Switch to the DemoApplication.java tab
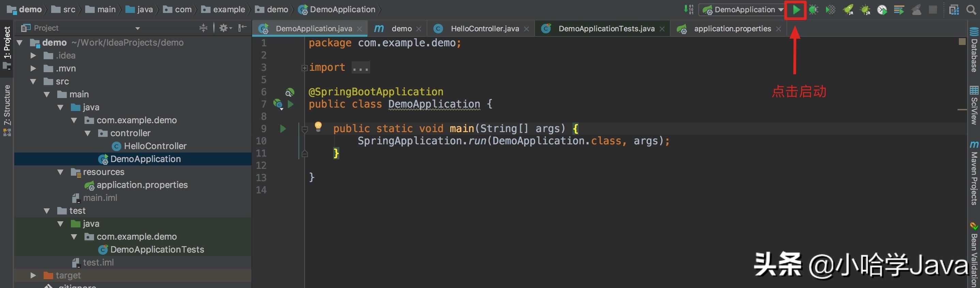The image size is (980, 288). (309, 29)
